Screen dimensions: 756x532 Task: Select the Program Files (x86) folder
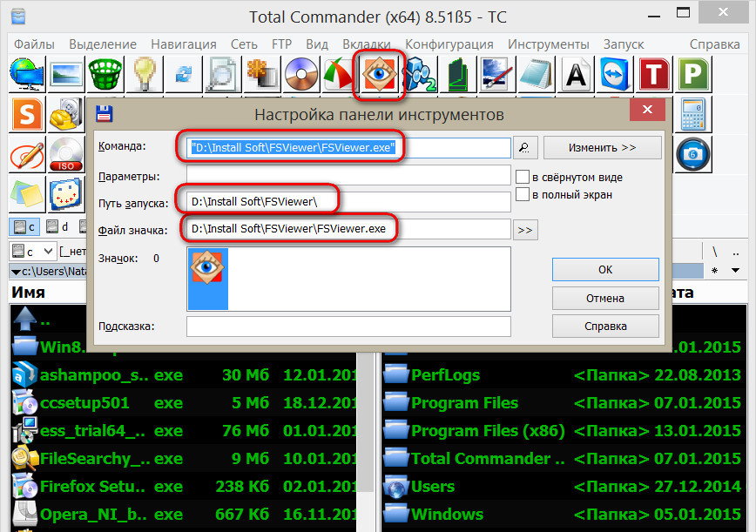(x=562, y=430)
